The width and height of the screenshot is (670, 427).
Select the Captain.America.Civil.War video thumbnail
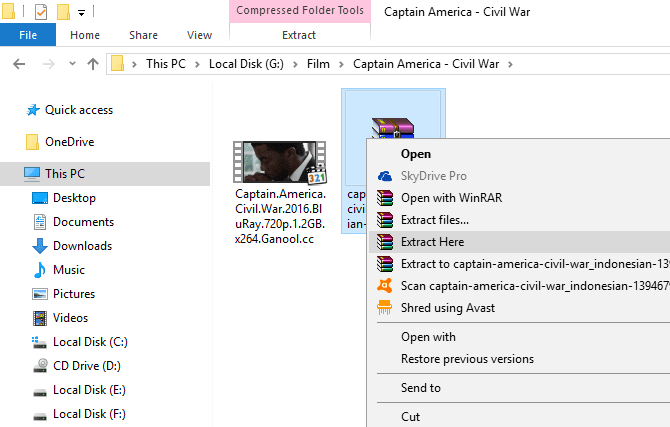280,162
